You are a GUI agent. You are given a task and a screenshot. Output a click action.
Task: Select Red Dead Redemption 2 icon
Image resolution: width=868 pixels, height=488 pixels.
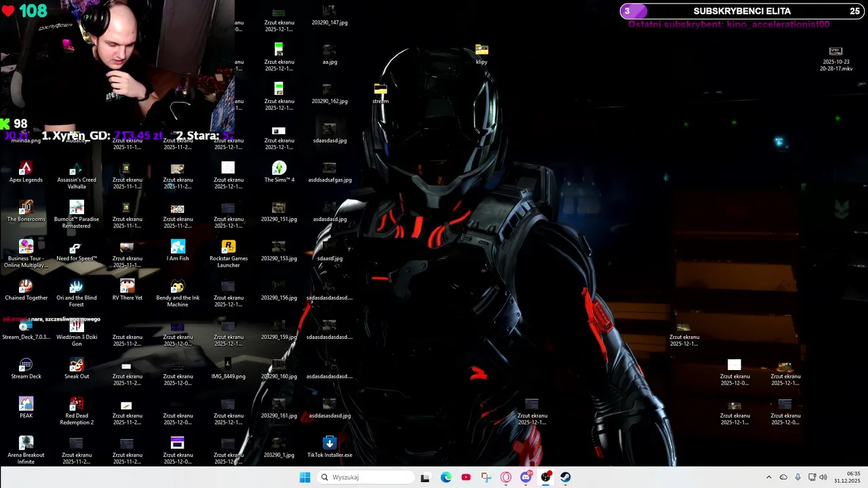(77, 411)
